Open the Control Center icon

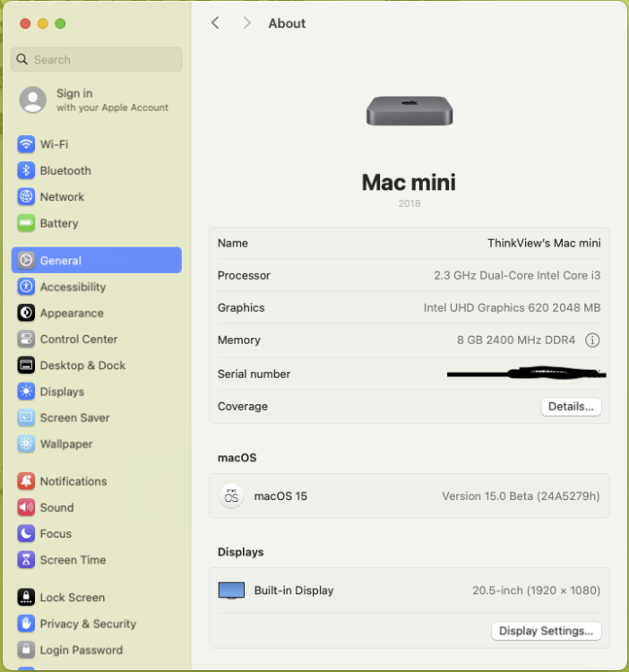tap(26, 339)
